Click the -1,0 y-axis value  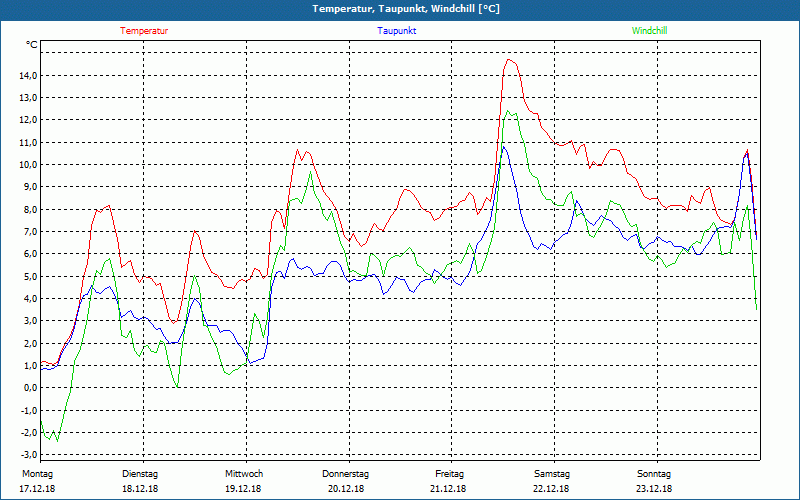[30, 410]
